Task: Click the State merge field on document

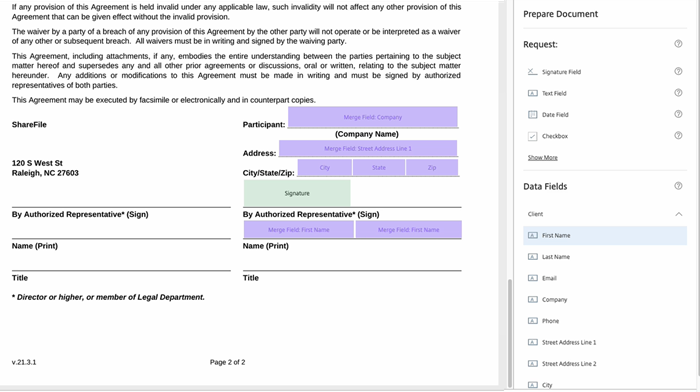Action: tap(379, 167)
